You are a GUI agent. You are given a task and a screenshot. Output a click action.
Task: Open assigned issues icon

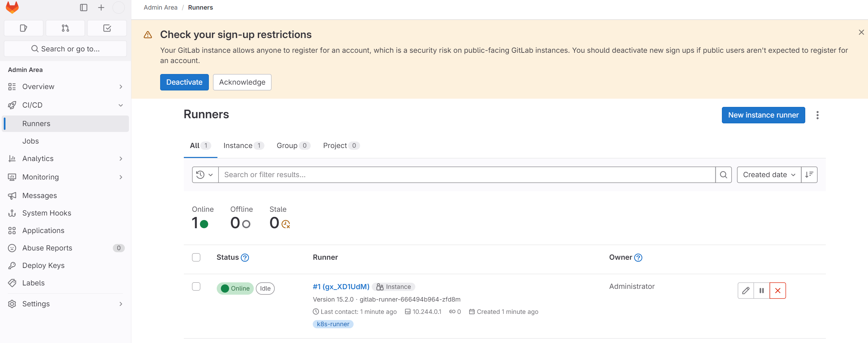click(24, 28)
